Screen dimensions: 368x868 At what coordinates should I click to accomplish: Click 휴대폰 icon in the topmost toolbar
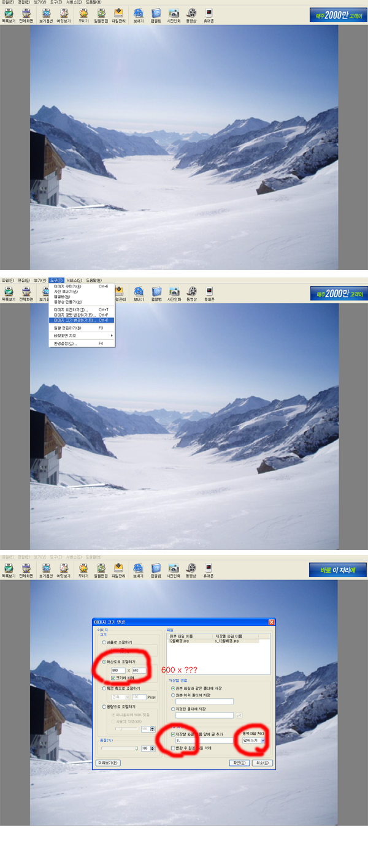pos(209,15)
